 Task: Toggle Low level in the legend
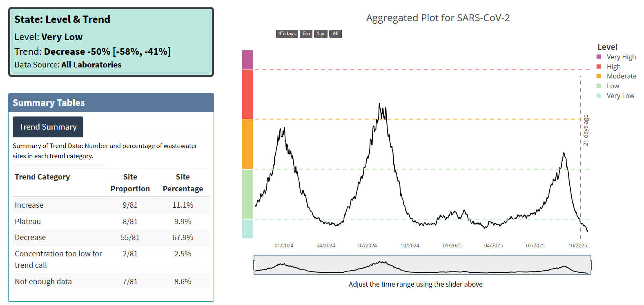(608, 86)
